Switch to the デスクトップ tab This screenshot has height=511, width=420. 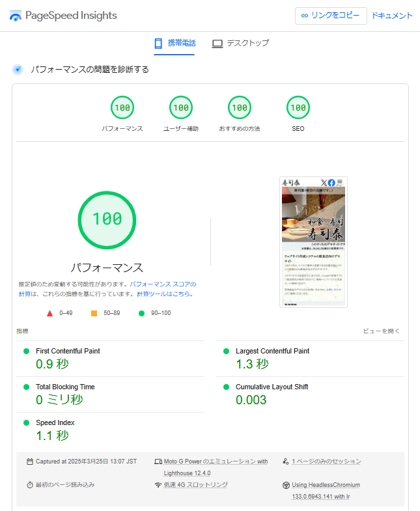(241, 44)
